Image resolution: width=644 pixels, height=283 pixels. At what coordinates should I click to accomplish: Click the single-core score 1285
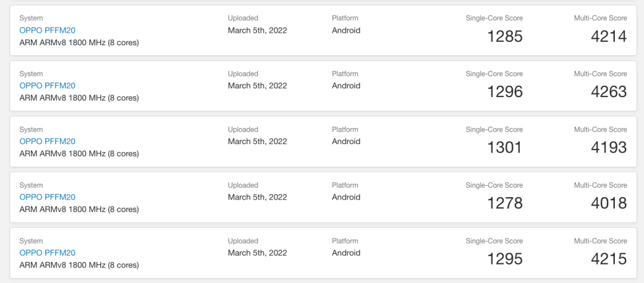504,36
